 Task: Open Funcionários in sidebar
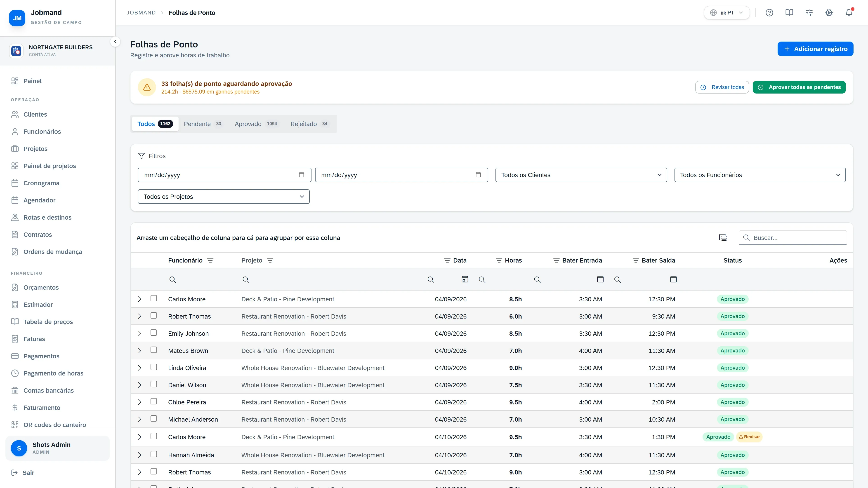(42, 132)
